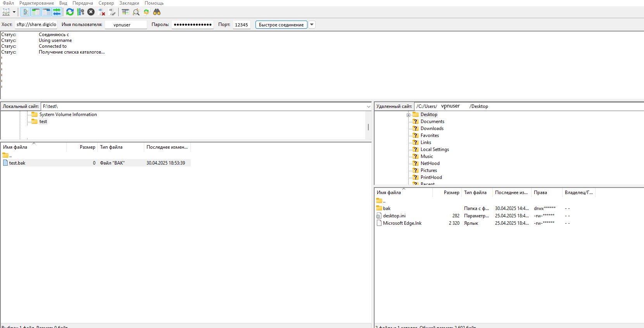Disconnect from the current server
Viewport: 644px width, 328px height.
tap(102, 12)
